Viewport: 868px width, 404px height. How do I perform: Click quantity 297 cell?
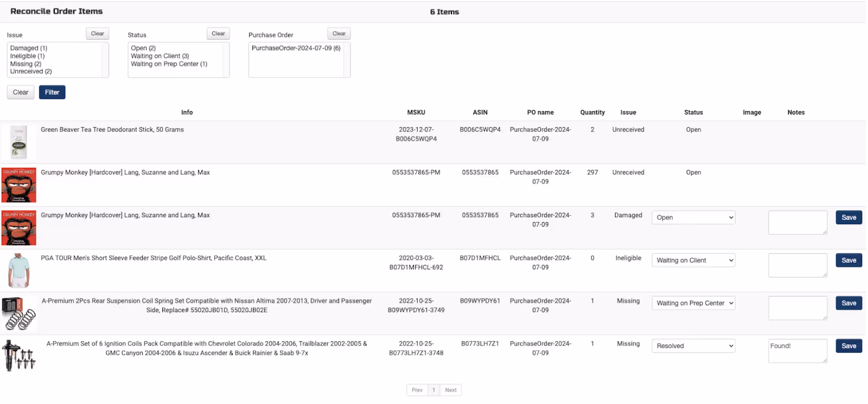click(x=592, y=173)
